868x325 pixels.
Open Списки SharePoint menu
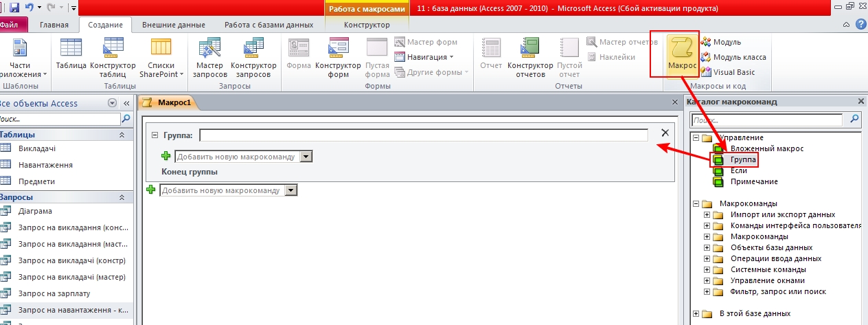[161, 59]
